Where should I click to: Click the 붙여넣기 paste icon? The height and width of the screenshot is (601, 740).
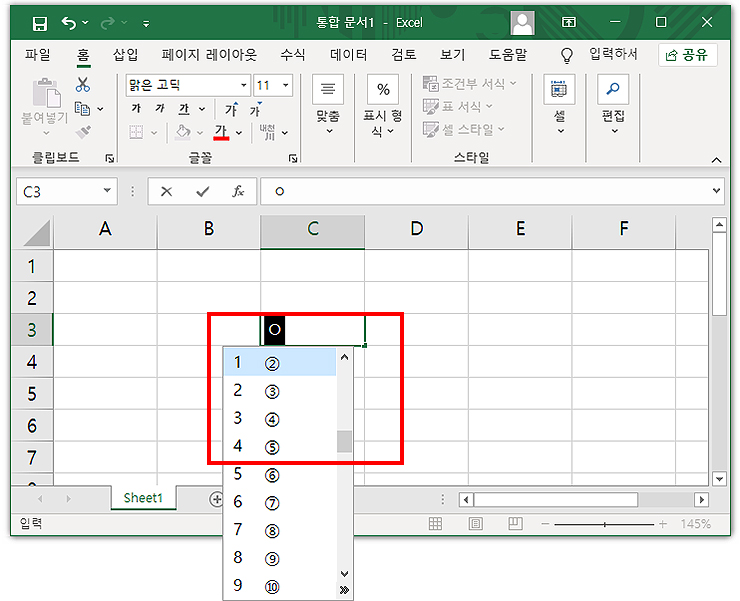46,93
